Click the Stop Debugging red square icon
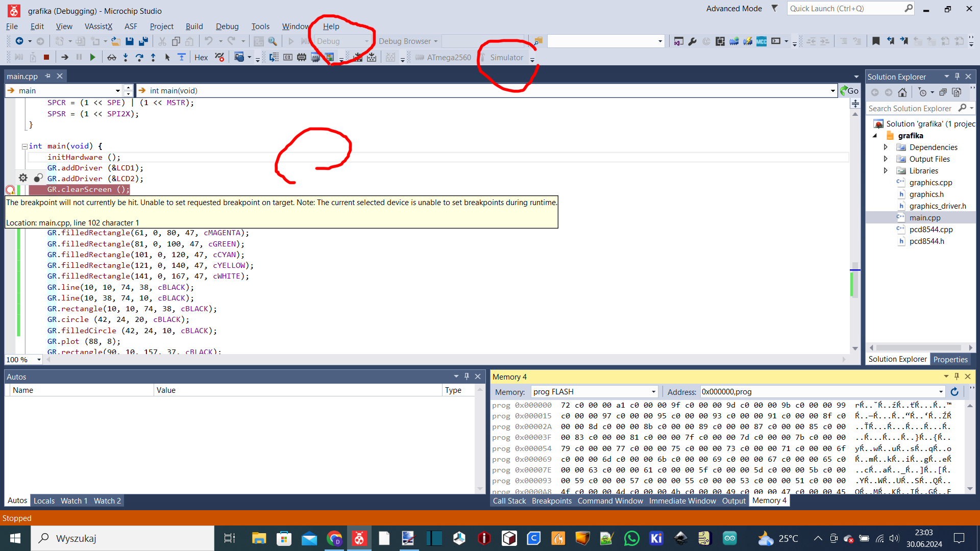This screenshot has height=551, width=980. 46,58
